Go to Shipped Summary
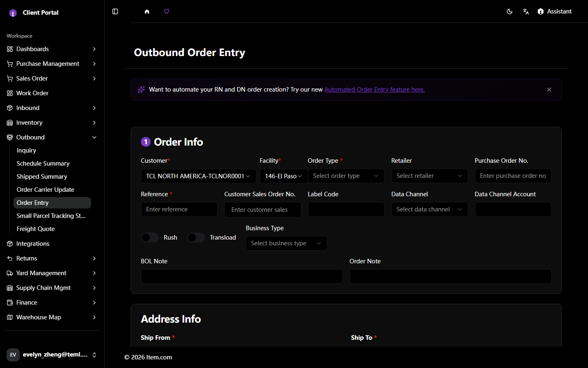 pos(52,177)
